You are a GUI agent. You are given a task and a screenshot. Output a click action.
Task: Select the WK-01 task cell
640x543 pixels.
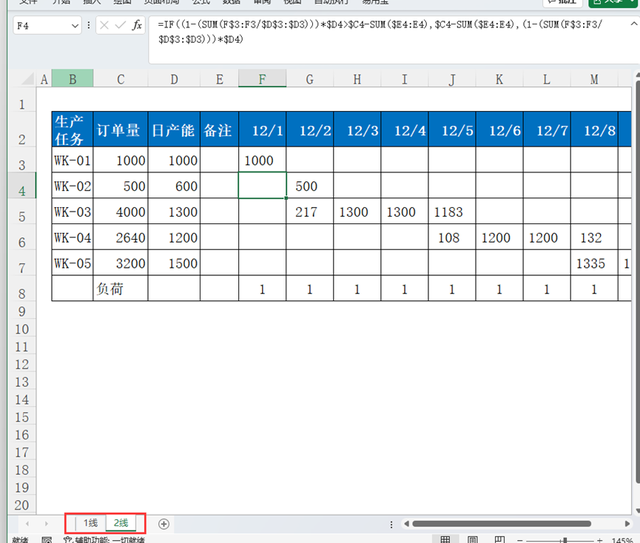[x=72, y=160]
